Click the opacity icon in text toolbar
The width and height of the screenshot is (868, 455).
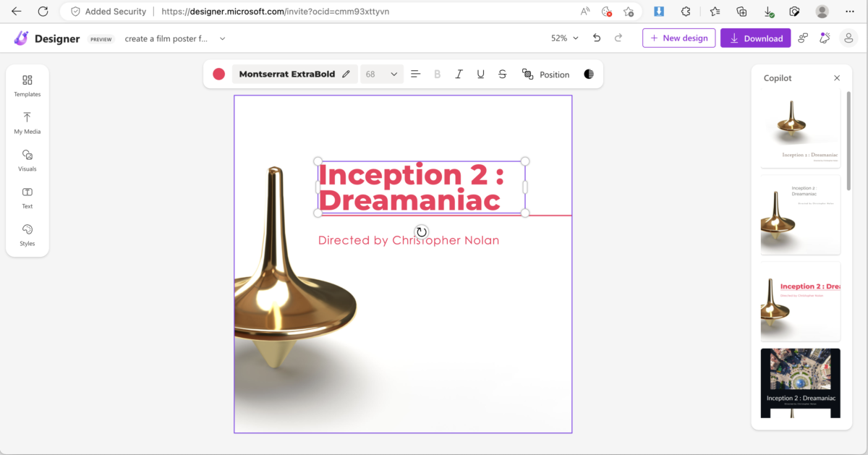tap(589, 75)
